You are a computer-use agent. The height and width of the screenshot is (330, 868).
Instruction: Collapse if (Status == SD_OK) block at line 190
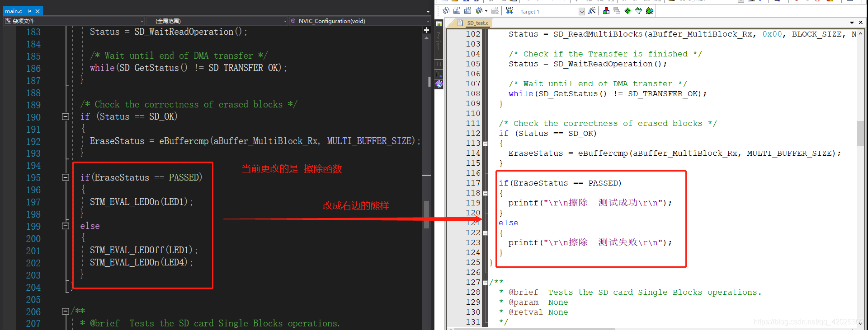click(x=65, y=117)
